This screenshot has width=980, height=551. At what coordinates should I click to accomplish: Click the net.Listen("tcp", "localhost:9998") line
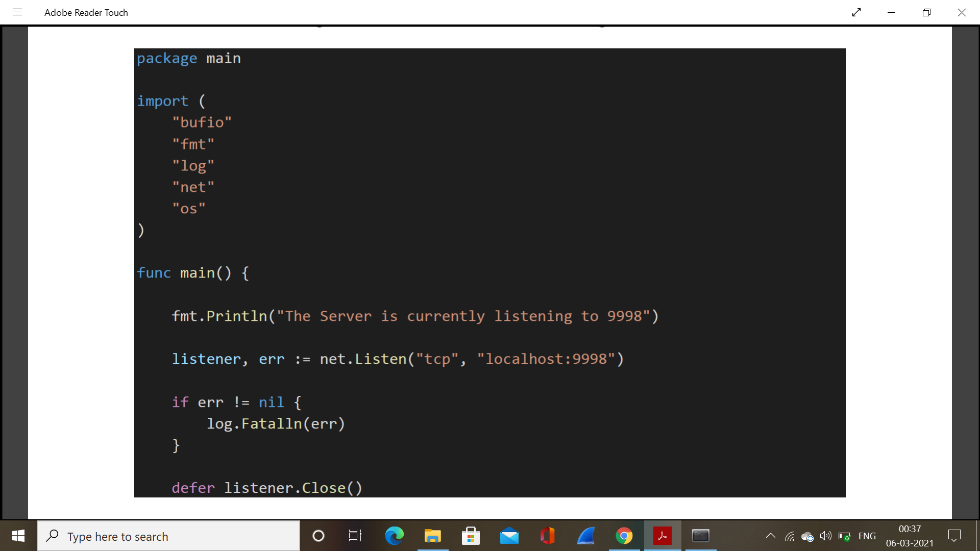point(398,359)
